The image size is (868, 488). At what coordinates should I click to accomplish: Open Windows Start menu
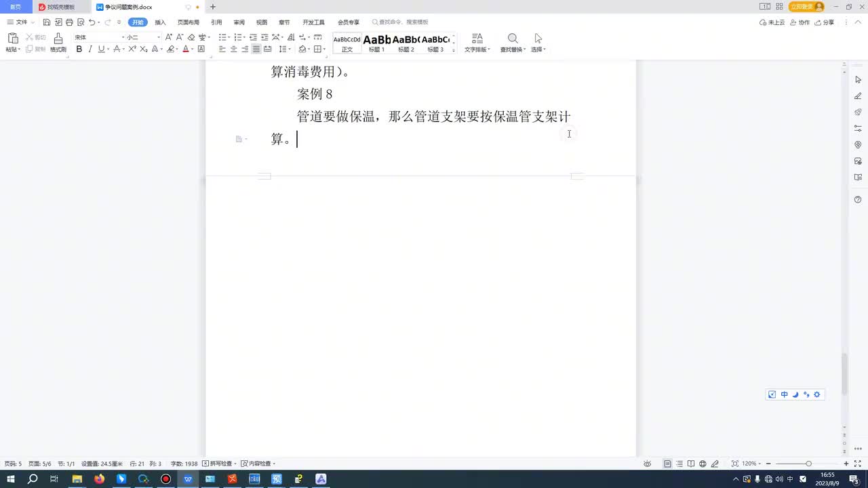point(11,479)
